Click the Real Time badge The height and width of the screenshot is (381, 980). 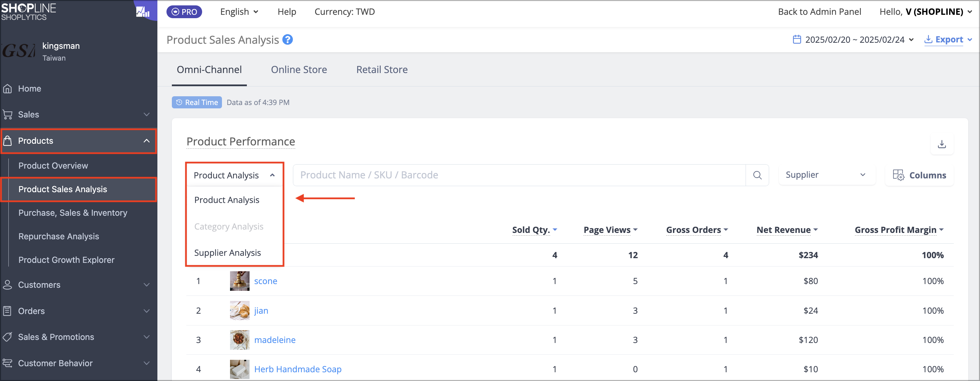197,102
